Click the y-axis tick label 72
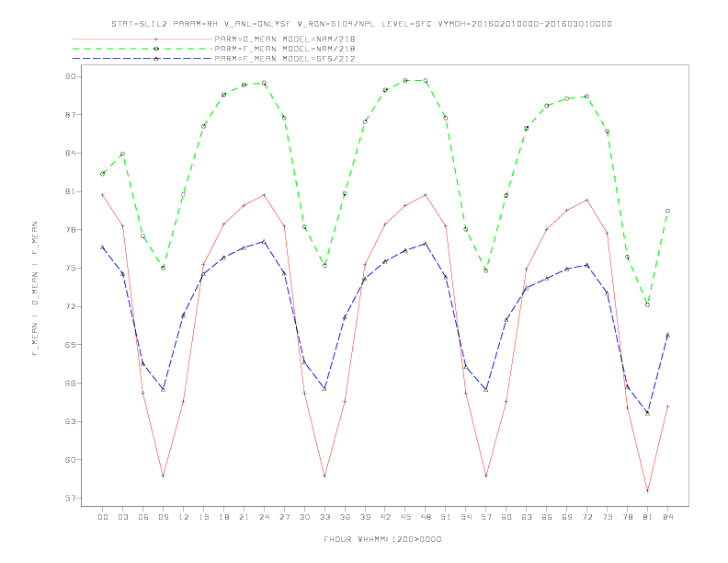Image resolution: width=728 pixels, height=563 pixels. click(70, 306)
